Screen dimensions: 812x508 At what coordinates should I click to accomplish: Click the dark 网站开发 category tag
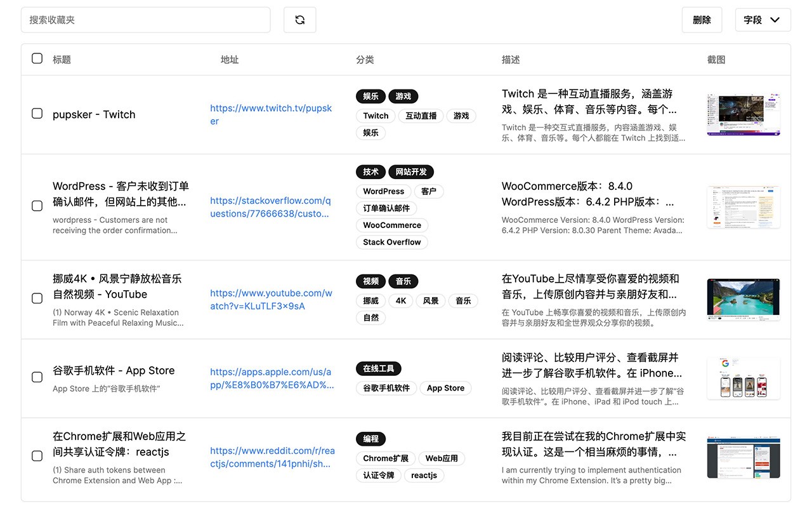pyautogui.click(x=411, y=171)
